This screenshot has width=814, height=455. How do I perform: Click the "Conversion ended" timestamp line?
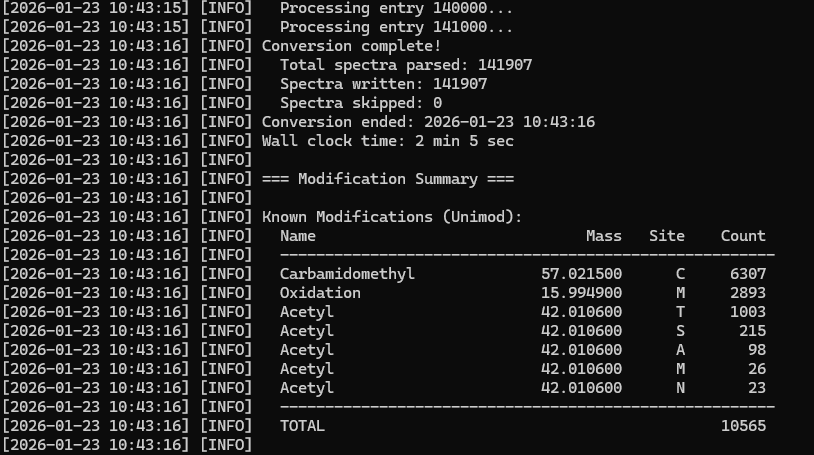point(428,122)
